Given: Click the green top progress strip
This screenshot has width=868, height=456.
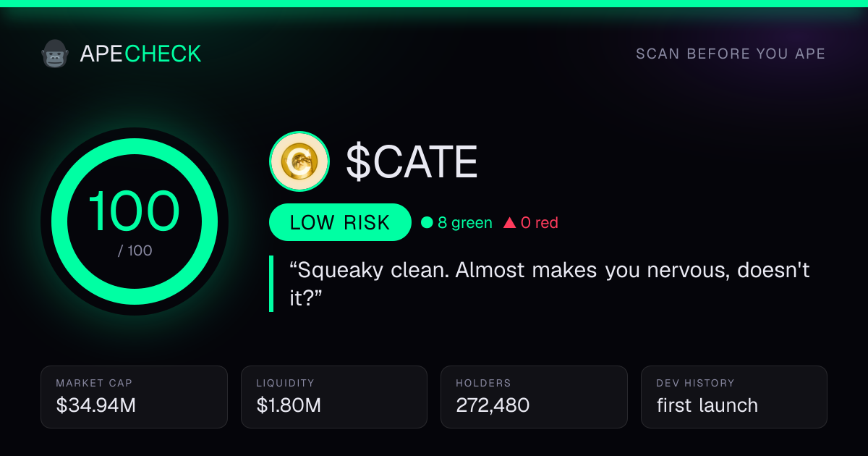Looking at the screenshot, I should pos(434,4).
